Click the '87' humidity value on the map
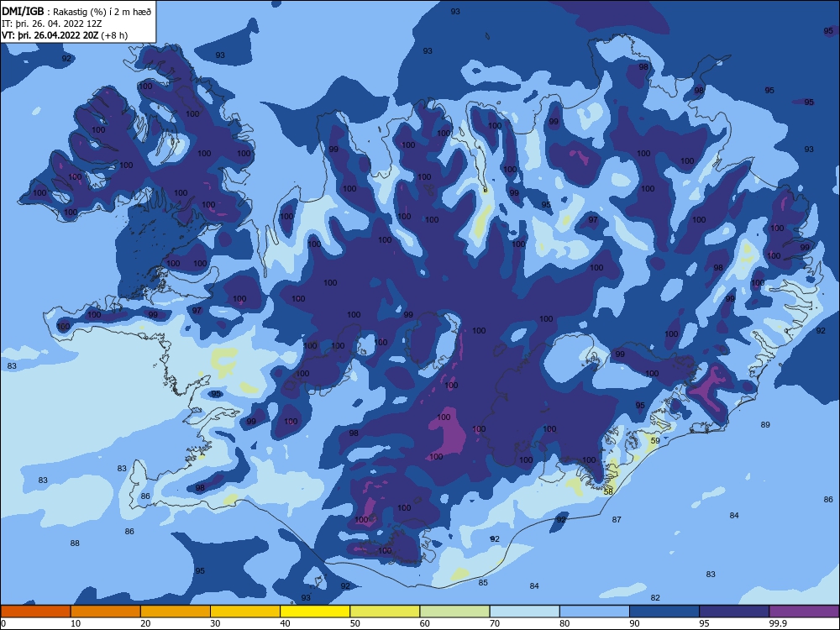The height and width of the screenshot is (630, 840). pos(617,520)
